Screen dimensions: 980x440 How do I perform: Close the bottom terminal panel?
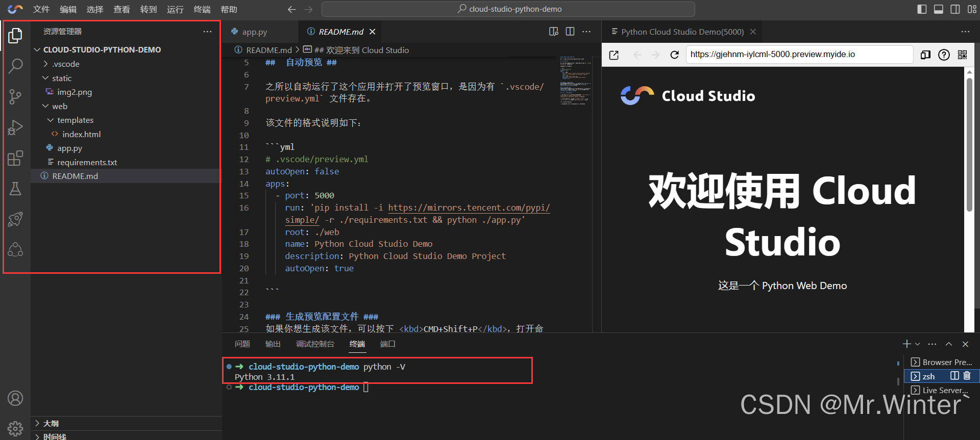pyautogui.click(x=965, y=344)
